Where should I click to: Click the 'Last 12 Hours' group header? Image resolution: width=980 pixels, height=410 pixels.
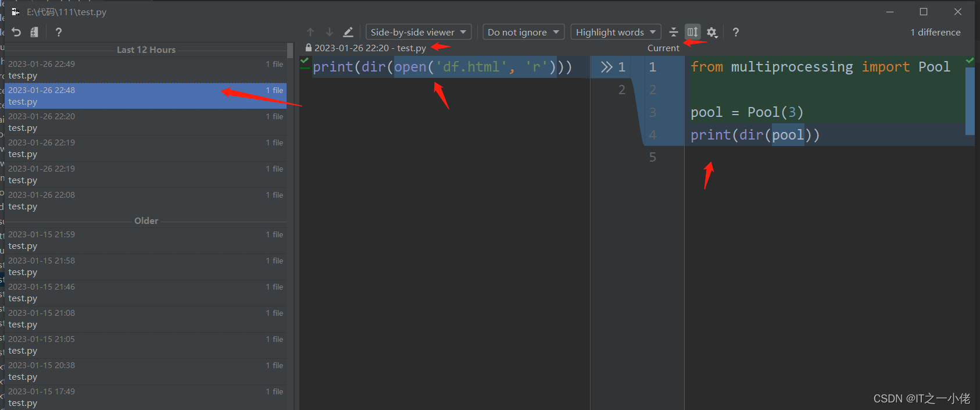[x=146, y=50]
